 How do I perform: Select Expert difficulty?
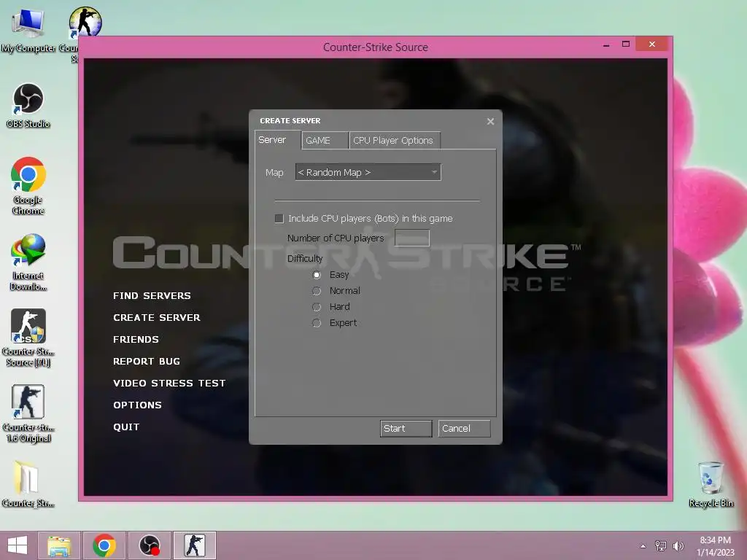tap(317, 323)
